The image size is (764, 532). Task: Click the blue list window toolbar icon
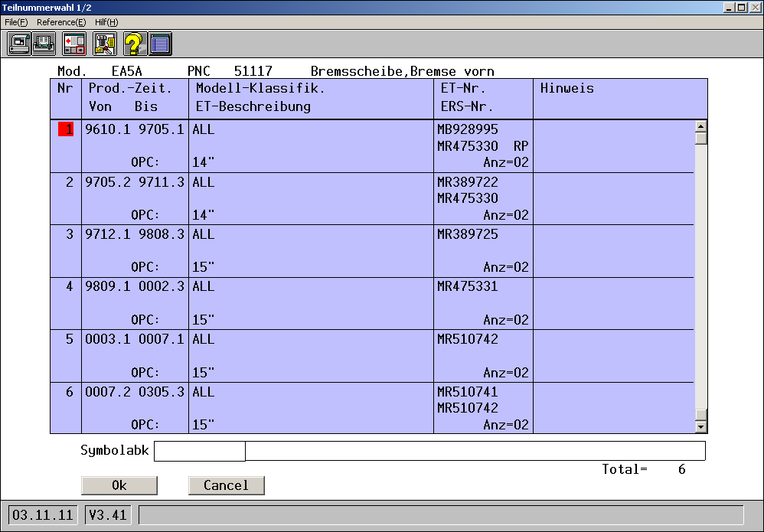[160, 43]
